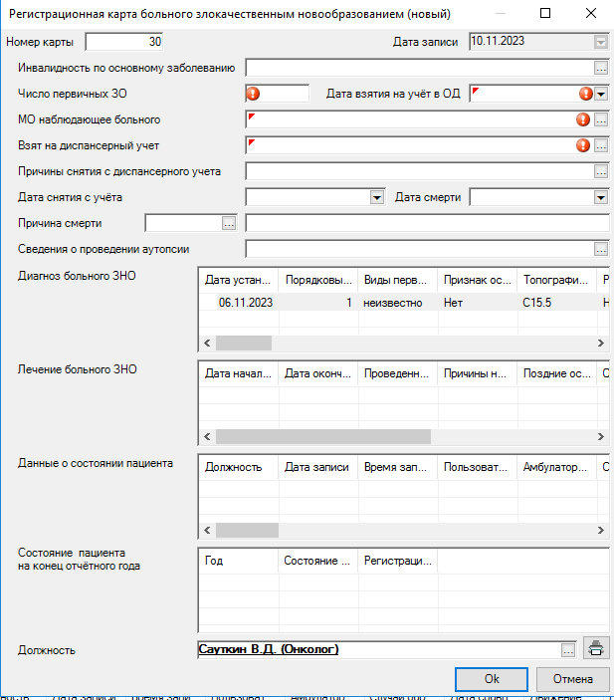Click Амбулатор... column header
Screen dimensions: 614x700
(556, 467)
